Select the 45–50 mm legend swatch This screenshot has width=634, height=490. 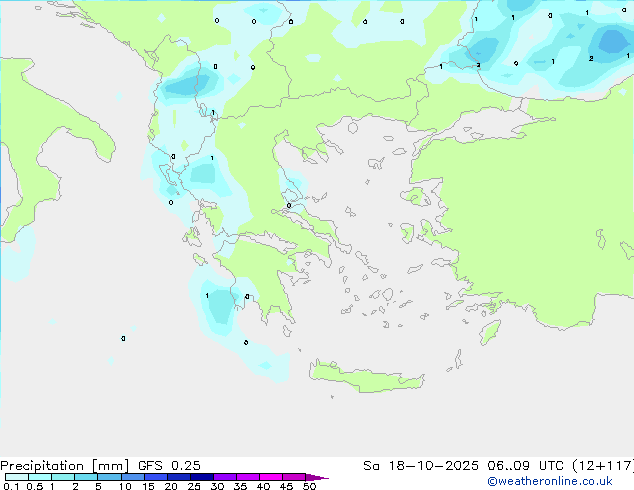tap(294, 477)
